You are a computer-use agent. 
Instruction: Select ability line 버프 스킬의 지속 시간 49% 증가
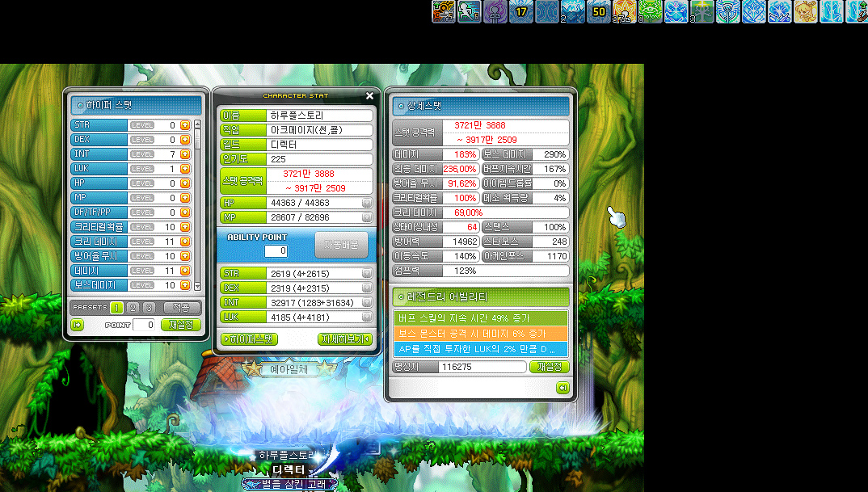pos(481,318)
